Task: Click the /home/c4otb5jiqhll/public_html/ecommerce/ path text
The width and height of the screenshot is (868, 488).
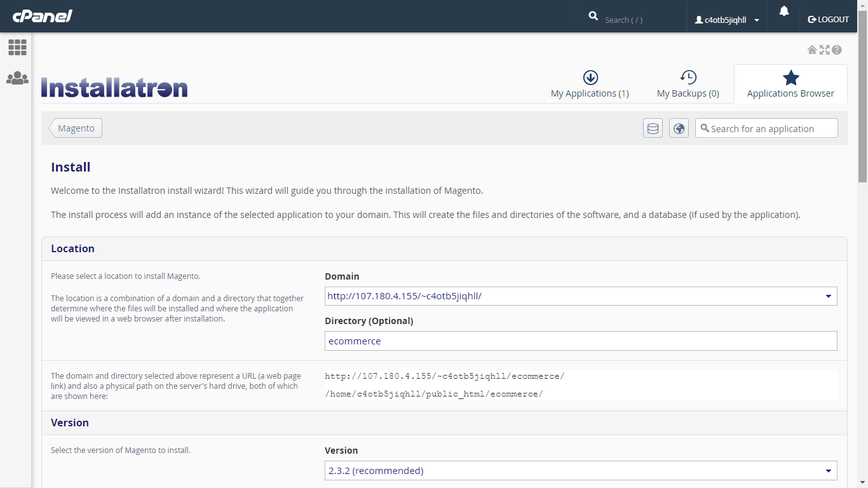Action: coord(434,394)
